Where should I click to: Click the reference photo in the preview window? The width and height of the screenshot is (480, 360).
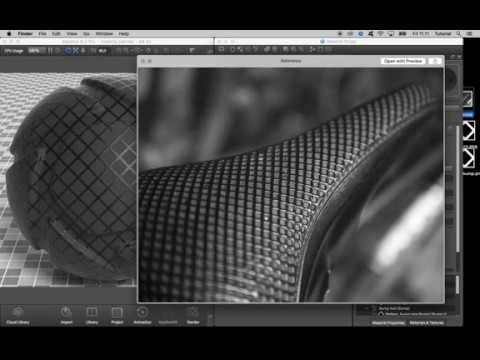click(x=291, y=185)
